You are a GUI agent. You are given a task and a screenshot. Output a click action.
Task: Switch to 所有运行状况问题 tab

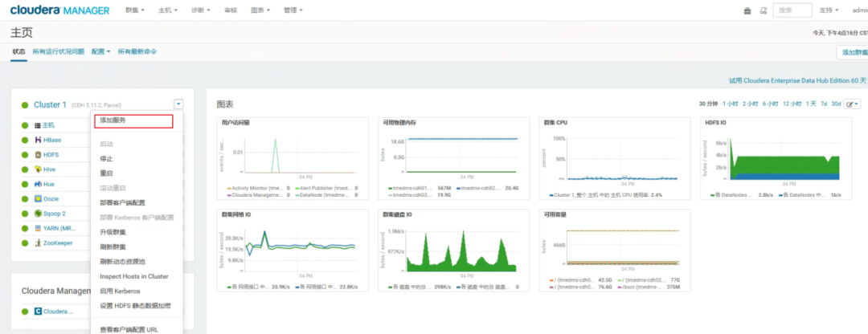[58, 51]
